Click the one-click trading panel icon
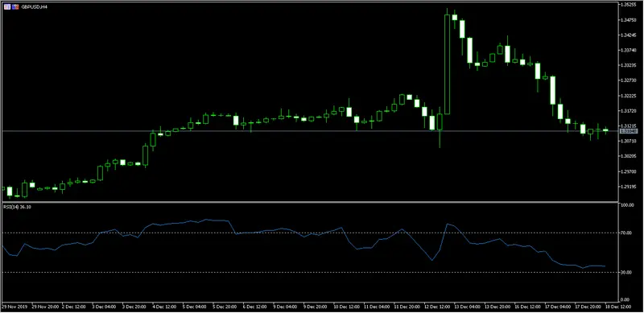644x313 pixels. pyautogui.click(x=7, y=7)
